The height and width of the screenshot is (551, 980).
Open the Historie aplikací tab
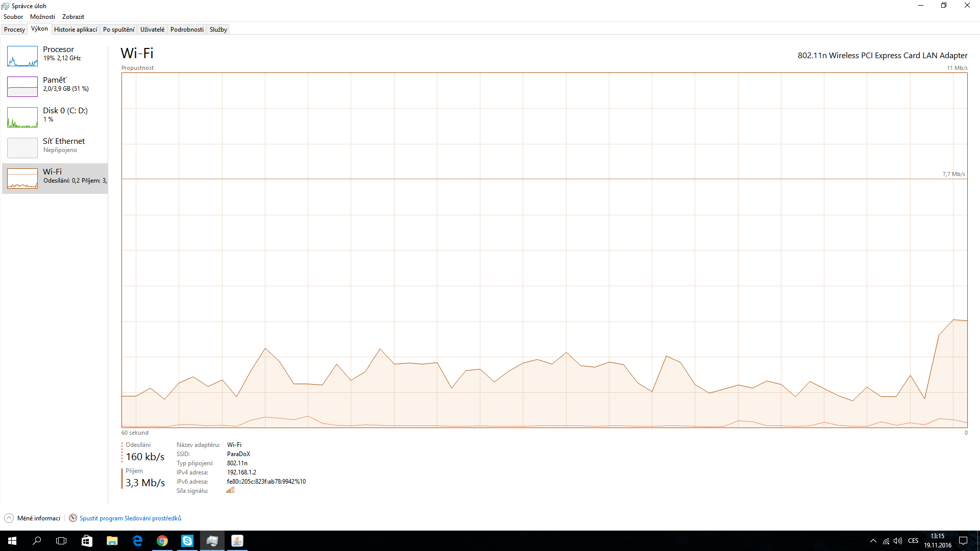tap(76, 30)
